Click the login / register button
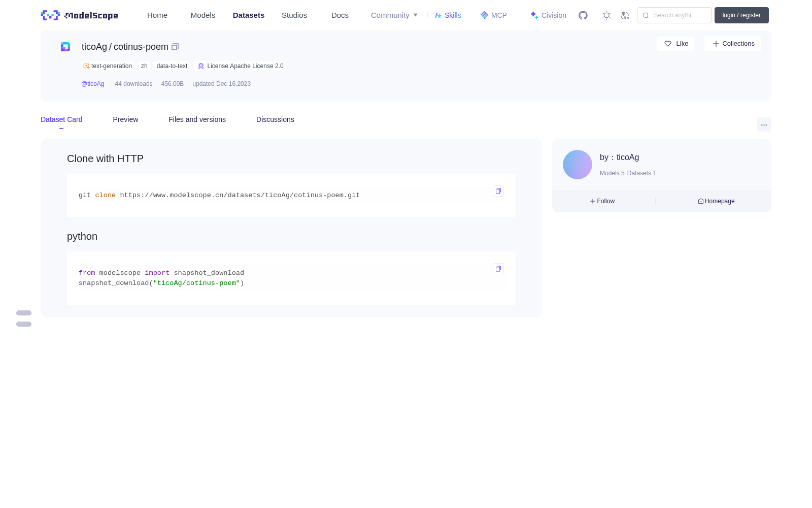The image size is (812, 508). (741, 15)
